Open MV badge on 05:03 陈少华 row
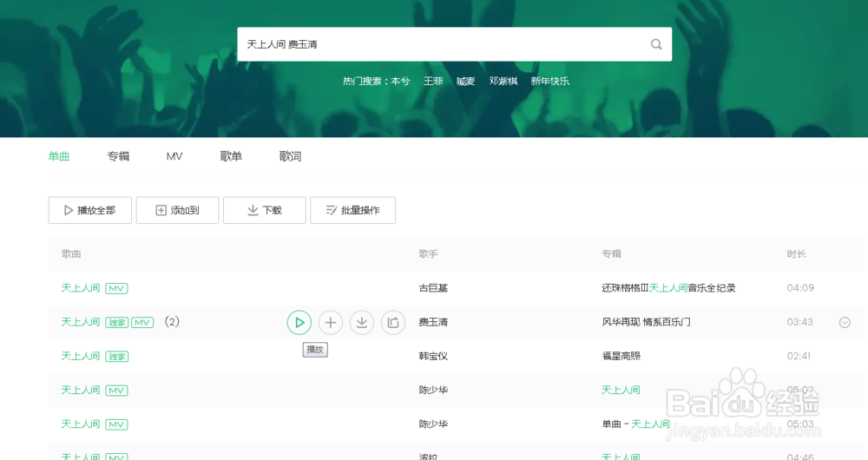The height and width of the screenshot is (460, 868). [x=116, y=424]
